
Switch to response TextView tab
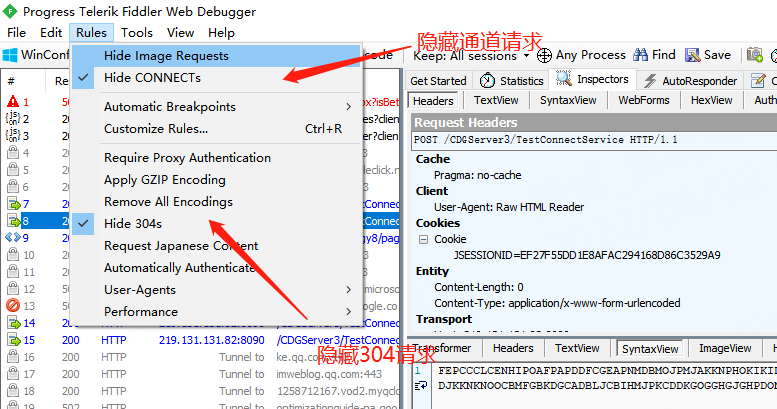coord(577,349)
